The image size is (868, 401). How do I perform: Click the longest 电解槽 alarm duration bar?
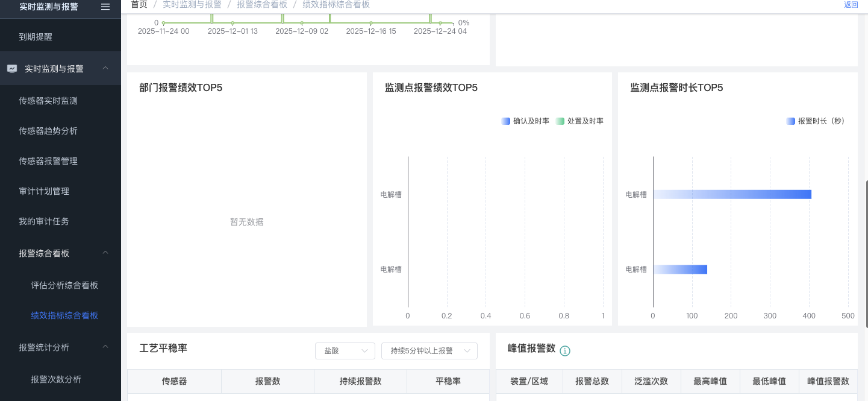[x=732, y=194]
